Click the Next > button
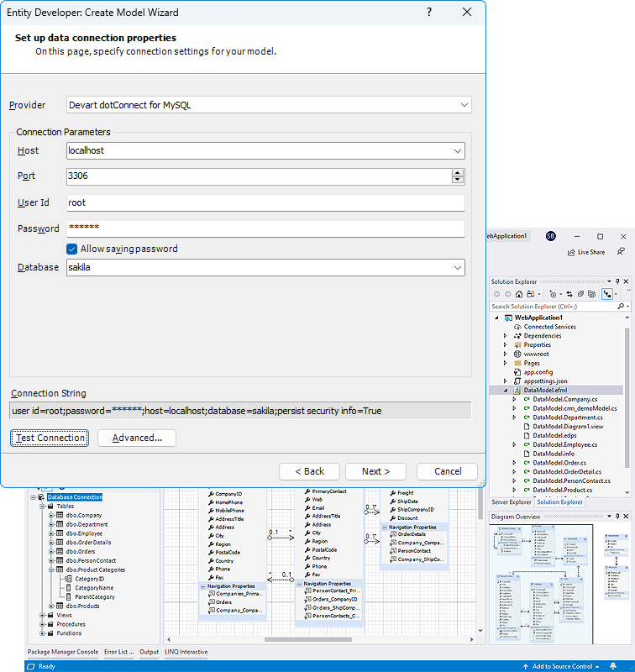 pos(375,471)
